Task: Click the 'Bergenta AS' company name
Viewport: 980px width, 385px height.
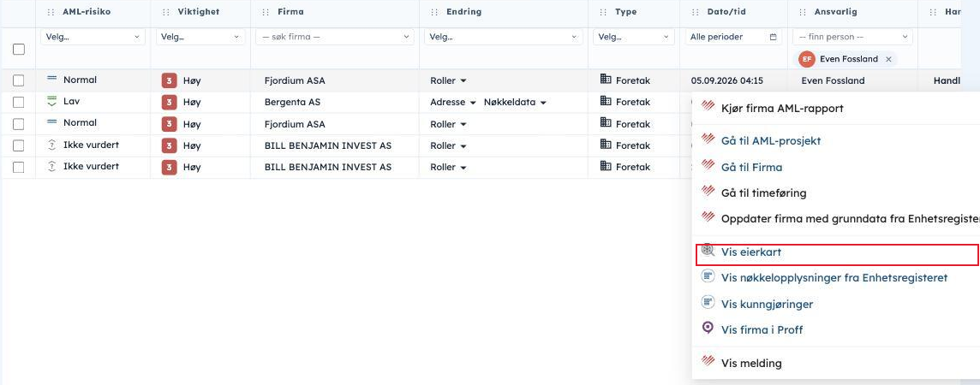Action: tap(292, 103)
